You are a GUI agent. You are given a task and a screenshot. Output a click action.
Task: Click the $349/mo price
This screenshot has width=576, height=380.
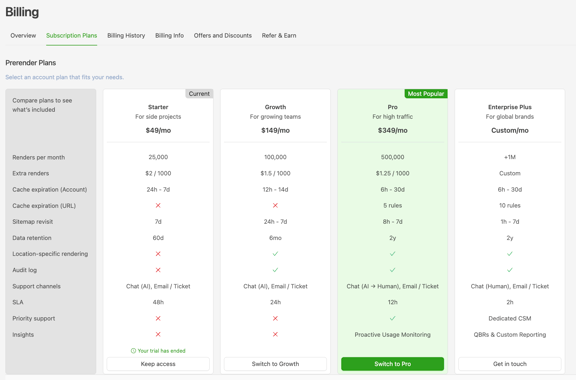[x=392, y=130]
